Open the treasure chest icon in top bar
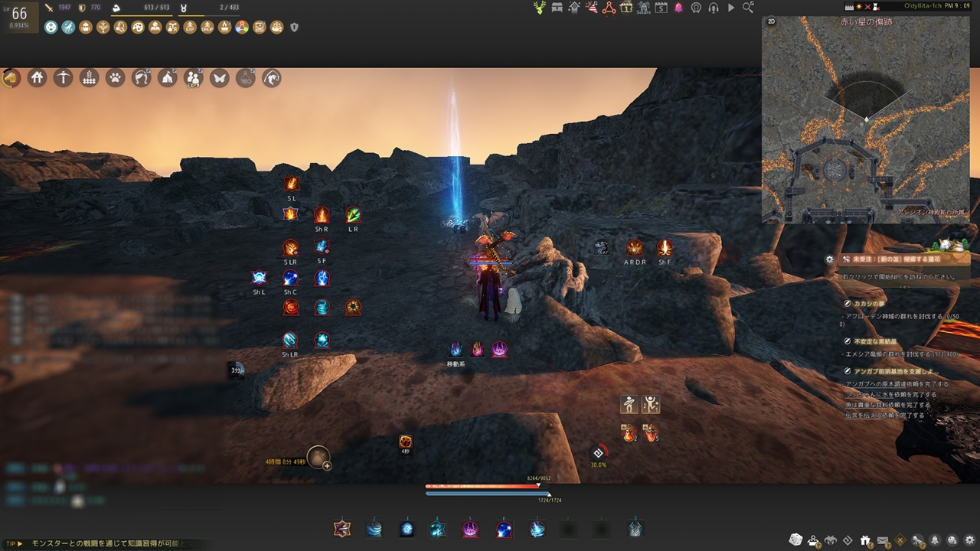 tap(557, 8)
